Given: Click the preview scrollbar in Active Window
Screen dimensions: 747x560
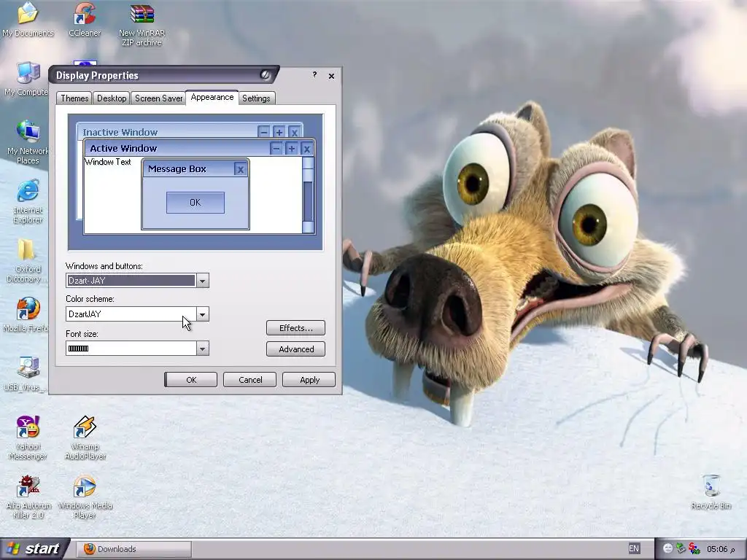Looking at the screenshot, I should tap(309, 195).
